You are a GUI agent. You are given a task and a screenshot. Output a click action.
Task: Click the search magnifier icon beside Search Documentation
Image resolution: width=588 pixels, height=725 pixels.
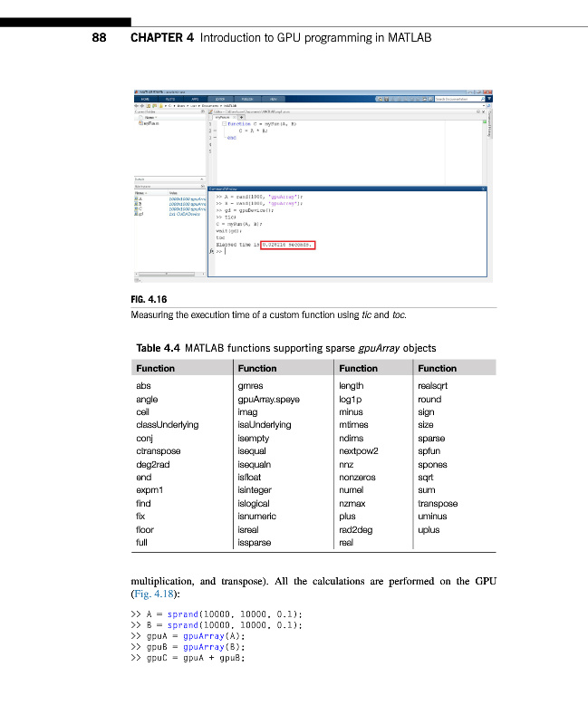tap(481, 99)
